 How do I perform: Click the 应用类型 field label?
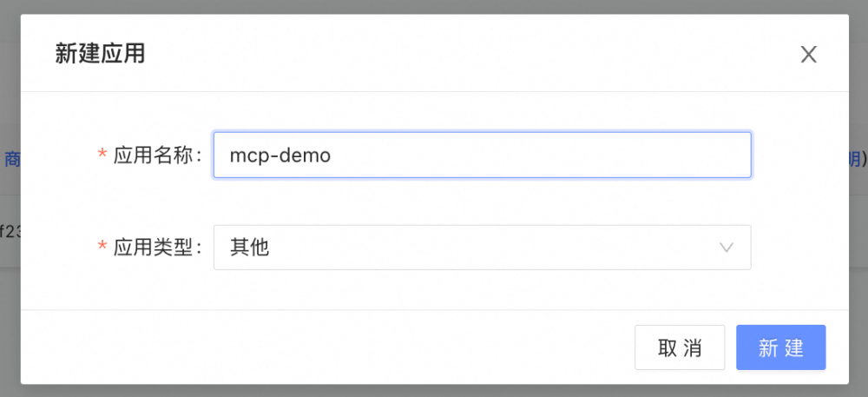point(156,248)
